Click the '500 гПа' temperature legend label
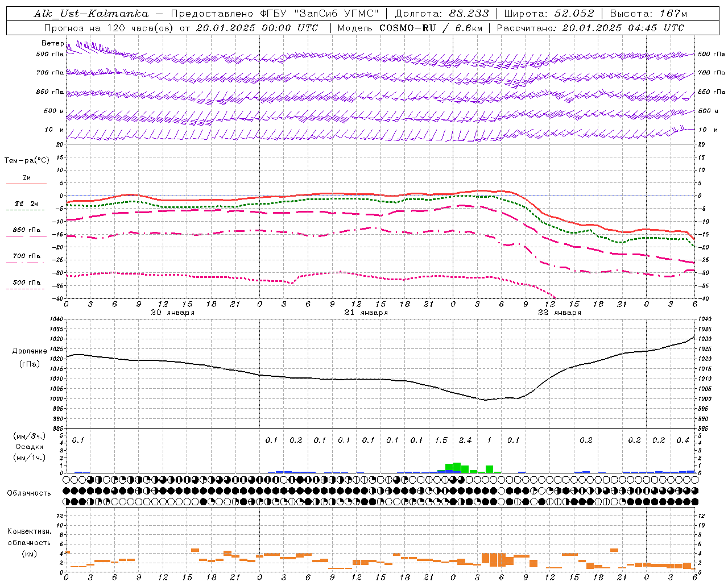The height and width of the screenshot is (582, 728). click(27, 282)
